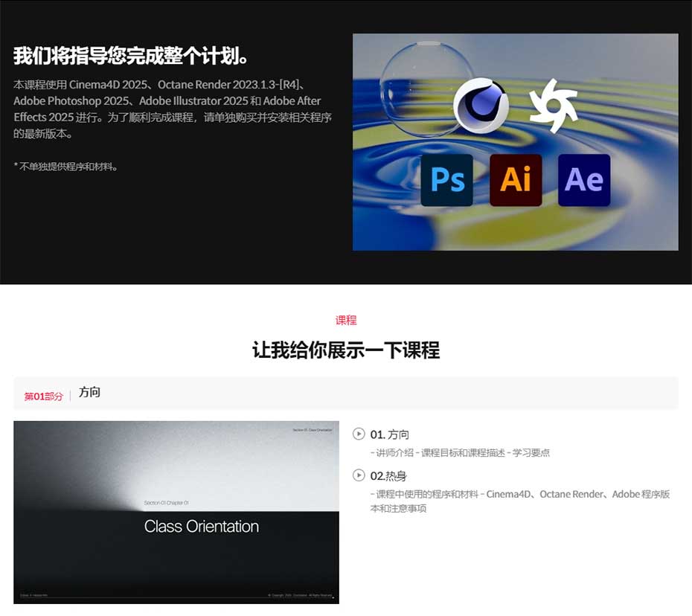Click description 讲师介绍 - 课程目标和课程描述 - 学习要点
The width and height of the screenshot is (692, 616).
(460, 453)
